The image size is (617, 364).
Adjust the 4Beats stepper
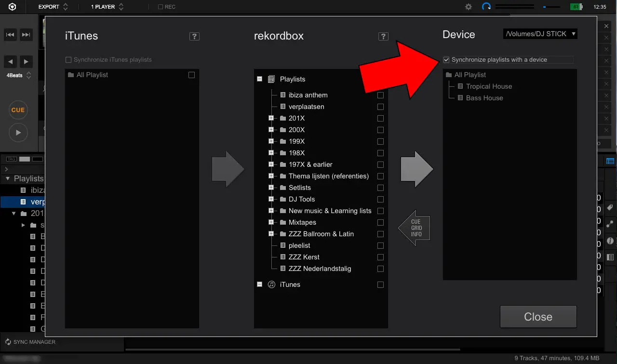click(x=29, y=75)
